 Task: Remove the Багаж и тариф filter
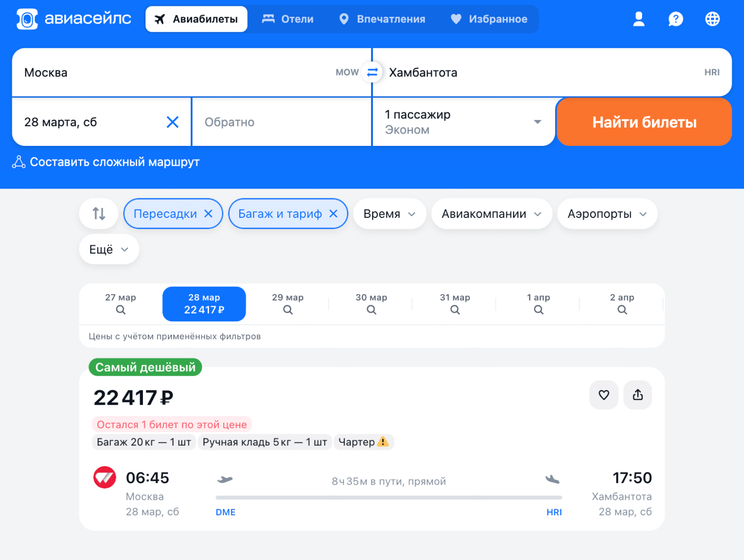point(333,213)
